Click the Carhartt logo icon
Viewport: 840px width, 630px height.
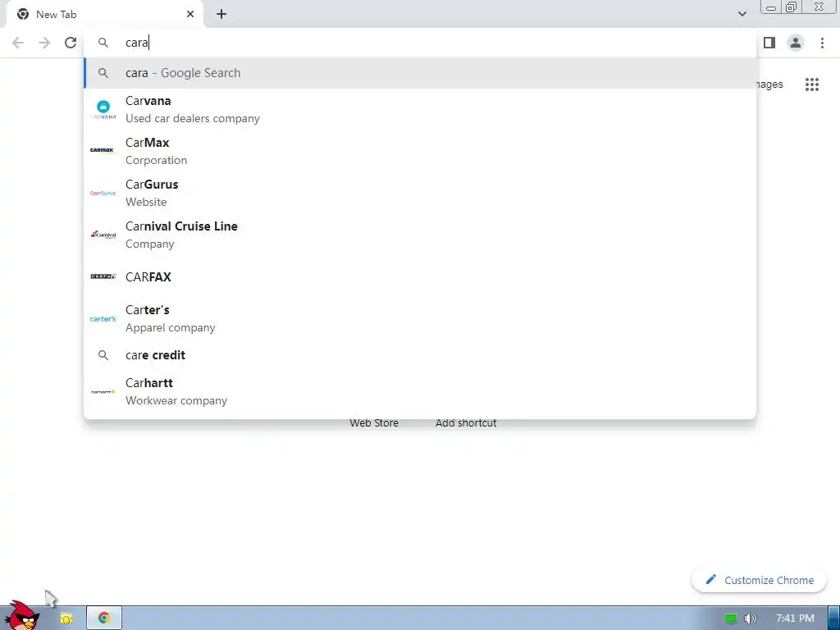(x=103, y=391)
